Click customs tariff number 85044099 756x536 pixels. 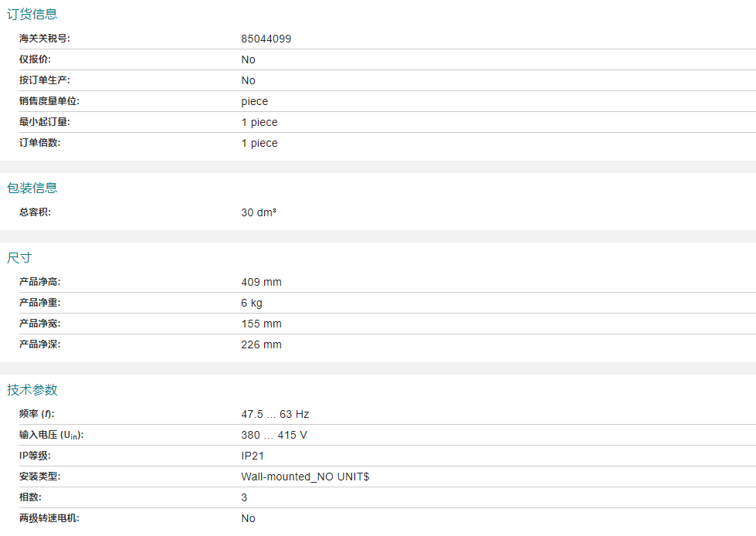[266, 39]
